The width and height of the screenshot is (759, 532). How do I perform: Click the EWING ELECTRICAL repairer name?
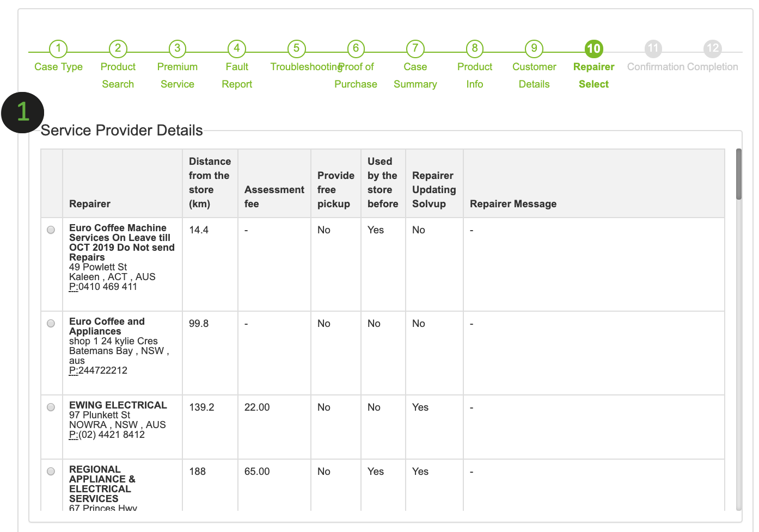click(118, 405)
